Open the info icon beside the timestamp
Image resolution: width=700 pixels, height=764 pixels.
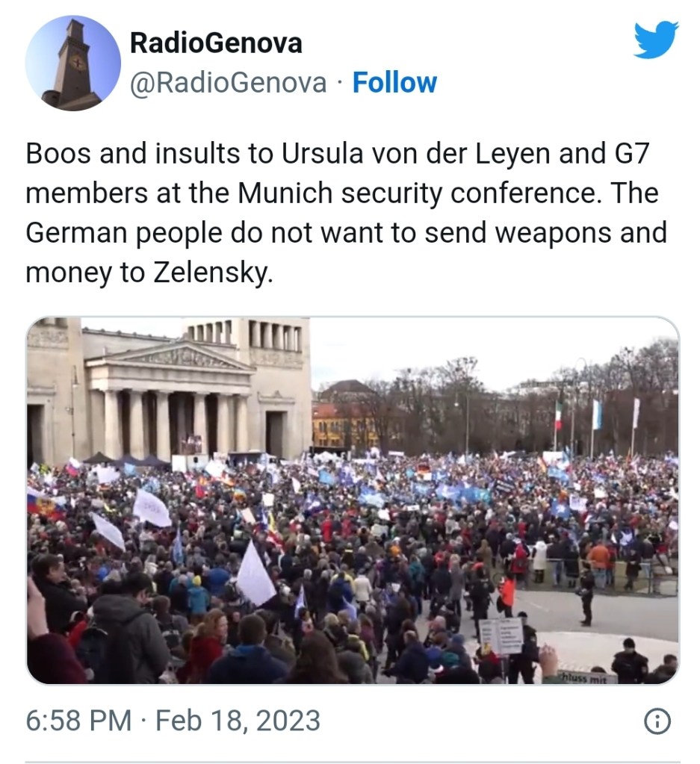(x=657, y=721)
